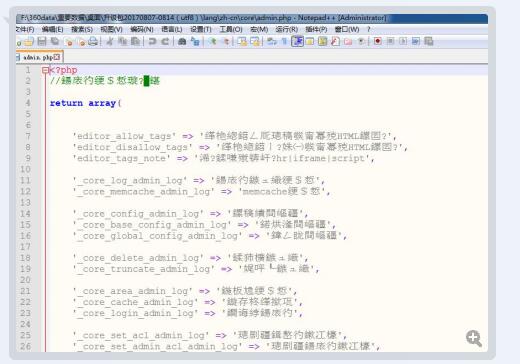The image size is (520, 364).
Task: Click the Save file icon
Action: point(42,41)
